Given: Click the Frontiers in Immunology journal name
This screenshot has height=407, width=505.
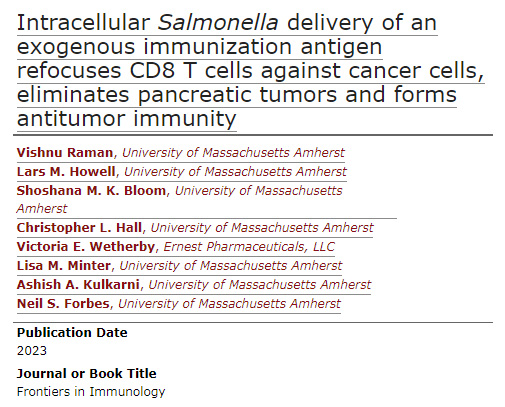Looking at the screenshot, I should click(x=91, y=392).
